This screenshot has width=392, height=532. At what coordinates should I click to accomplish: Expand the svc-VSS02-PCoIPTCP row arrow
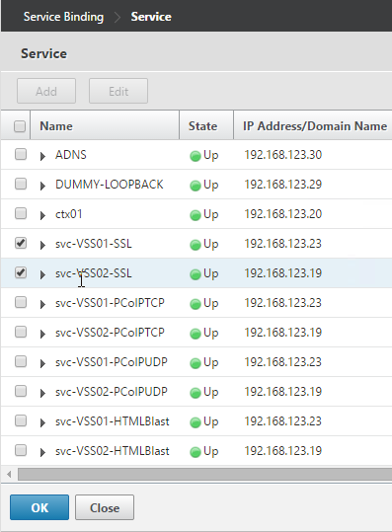(42, 334)
